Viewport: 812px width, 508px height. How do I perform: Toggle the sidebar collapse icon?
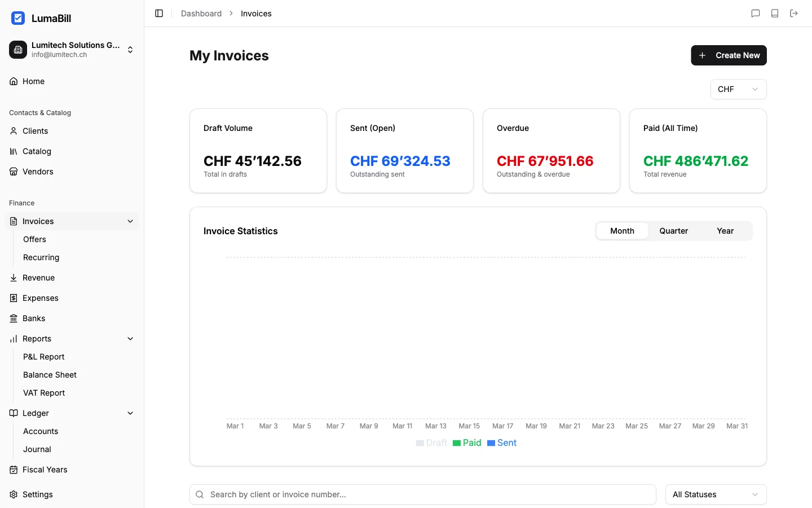click(158, 13)
